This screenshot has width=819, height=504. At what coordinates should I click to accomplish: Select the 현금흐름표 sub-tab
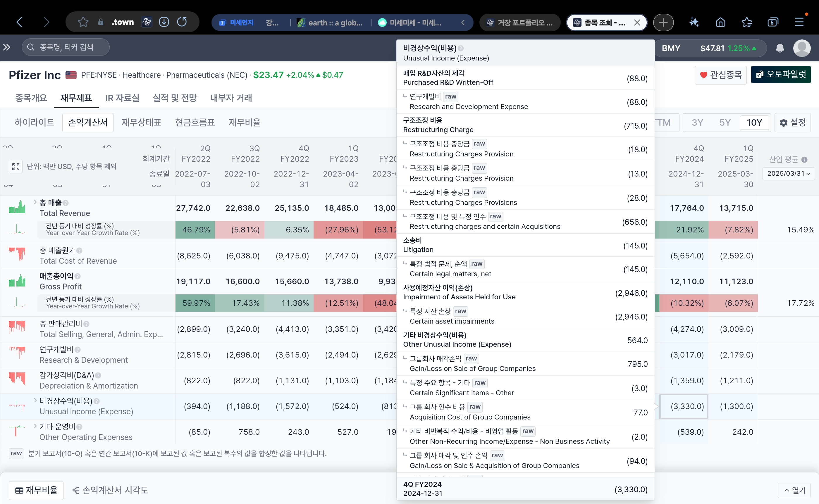195,123
